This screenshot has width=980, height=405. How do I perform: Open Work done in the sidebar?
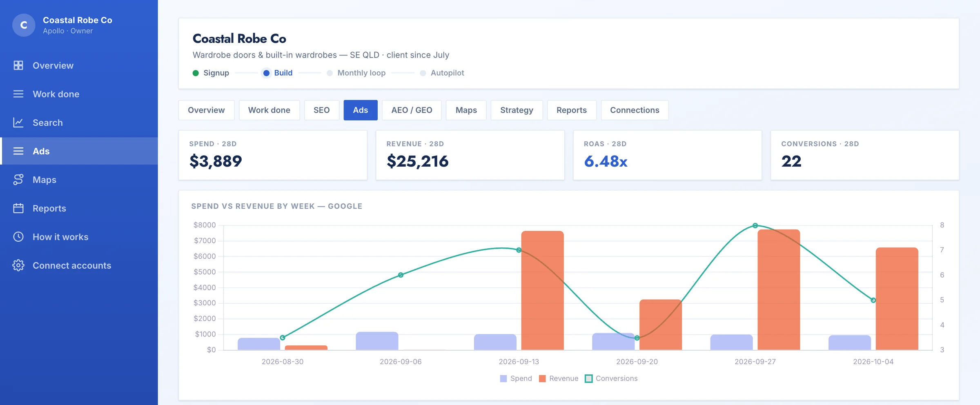click(x=79, y=94)
